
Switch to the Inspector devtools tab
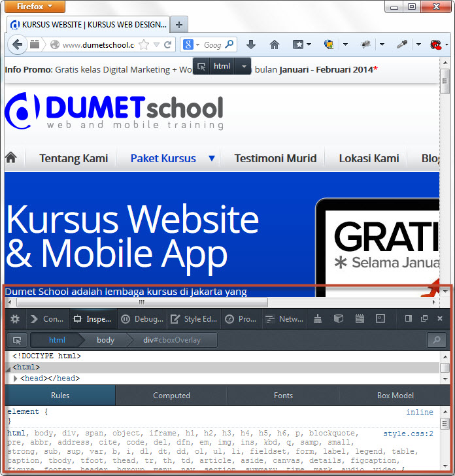tap(93, 319)
